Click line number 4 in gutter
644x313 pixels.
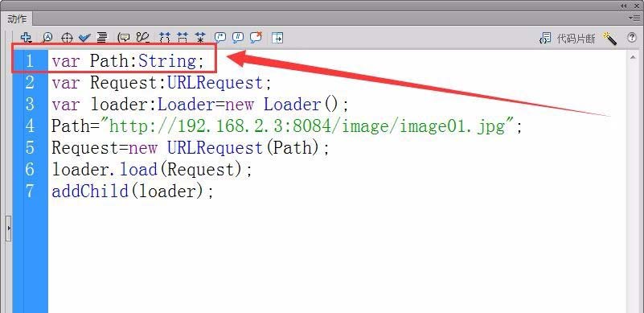tap(30, 126)
